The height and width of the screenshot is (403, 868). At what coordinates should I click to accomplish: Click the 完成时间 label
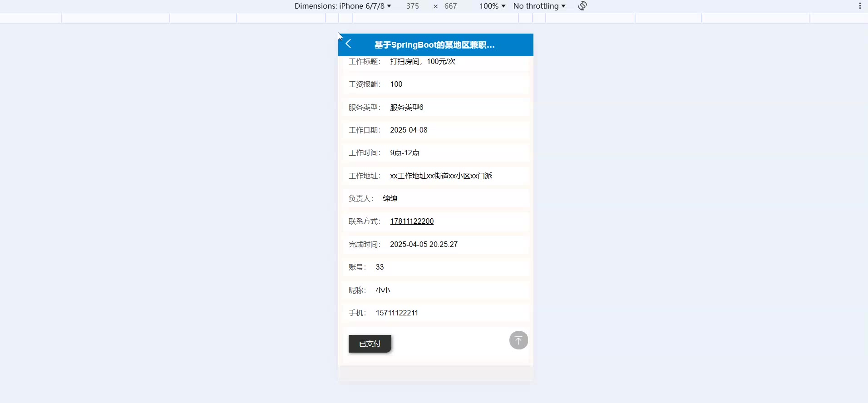tap(365, 244)
